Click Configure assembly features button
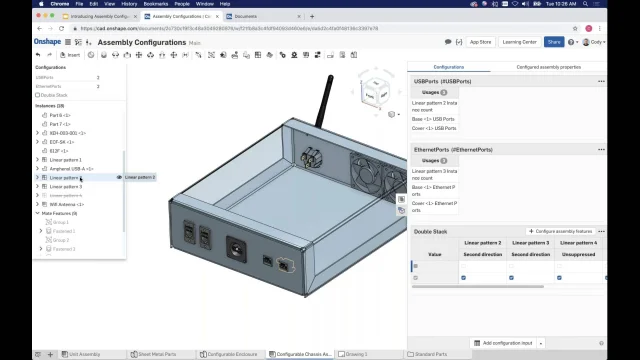Screen dimensions: 640x360 pos(560,231)
